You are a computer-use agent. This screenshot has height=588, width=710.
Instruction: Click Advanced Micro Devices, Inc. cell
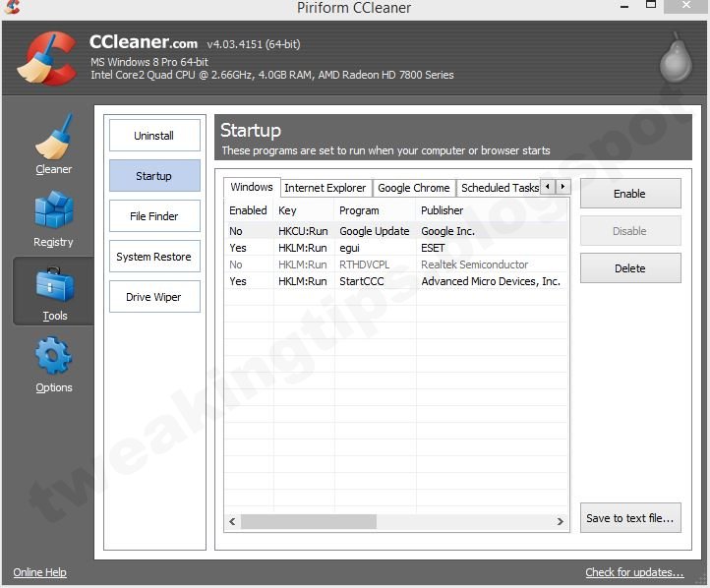[491, 281]
